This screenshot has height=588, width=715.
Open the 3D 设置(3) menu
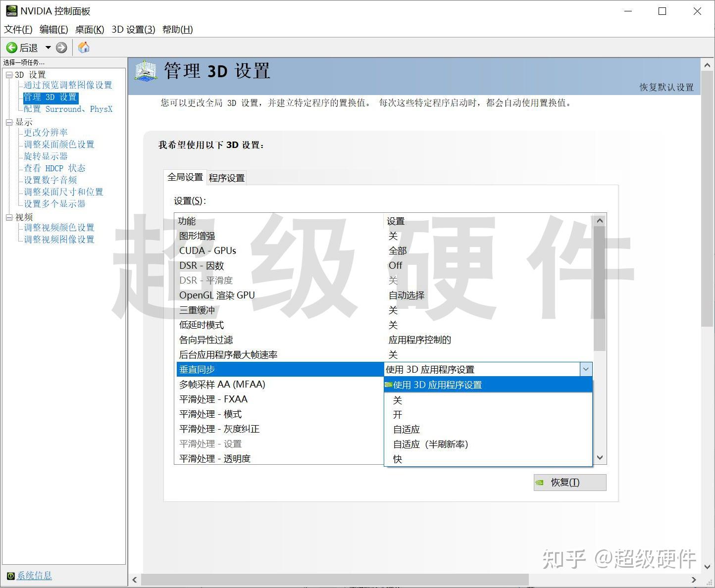133,30
